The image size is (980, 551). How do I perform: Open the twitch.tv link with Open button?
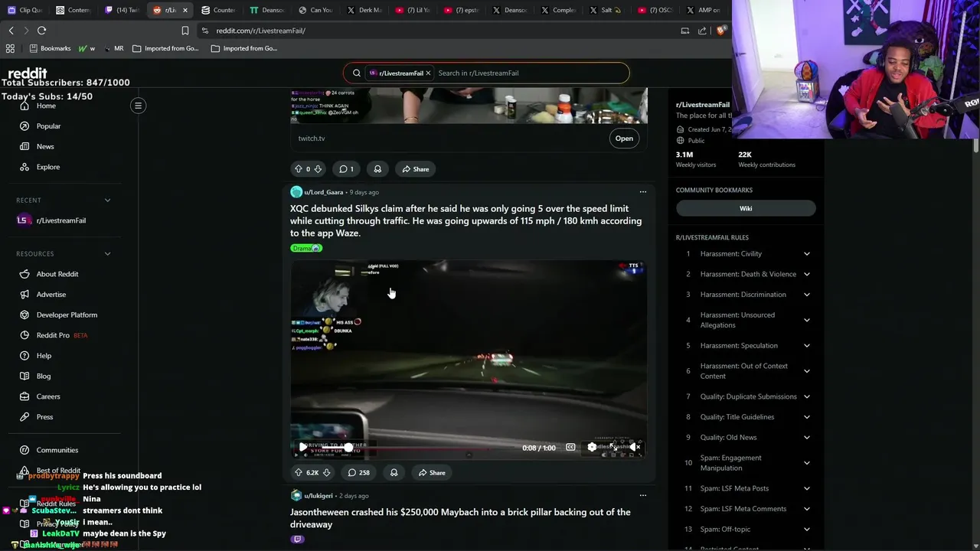pos(624,139)
